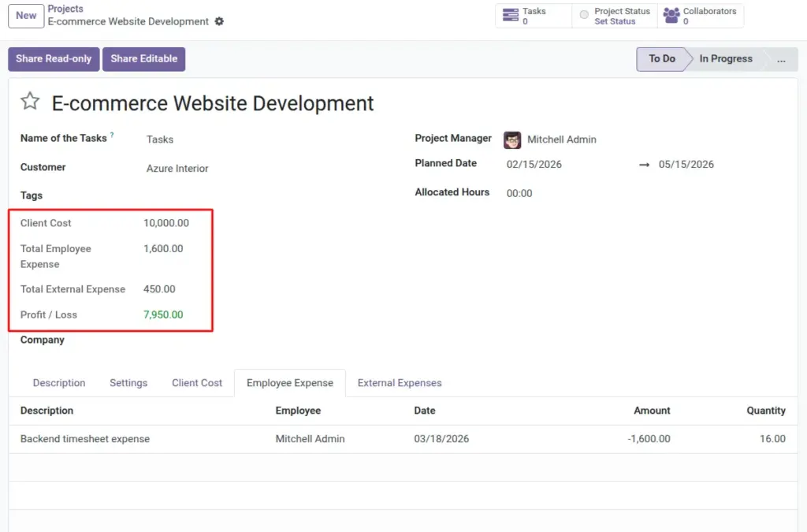Open the Description tab
This screenshot has height=532, width=807.
pos(59,383)
